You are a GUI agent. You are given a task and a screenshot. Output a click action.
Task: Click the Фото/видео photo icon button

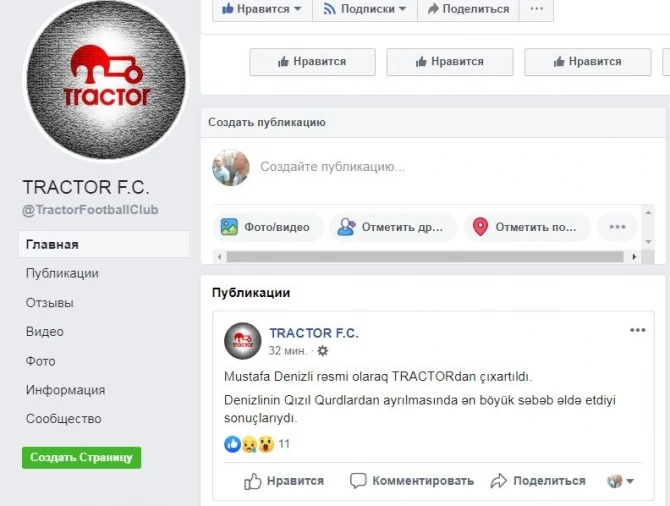(229, 227)
